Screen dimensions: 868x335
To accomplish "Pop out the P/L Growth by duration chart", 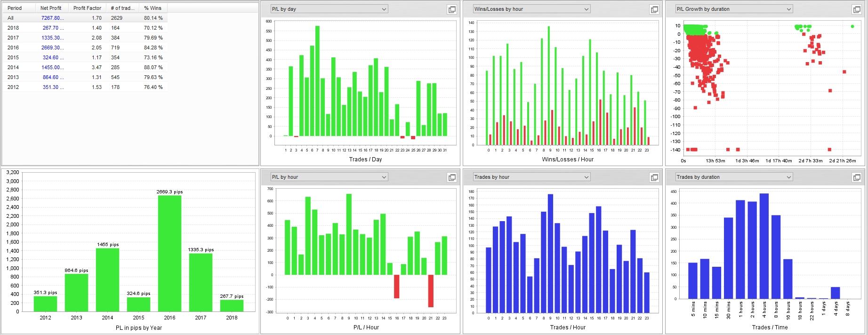I will pos(857,9).
